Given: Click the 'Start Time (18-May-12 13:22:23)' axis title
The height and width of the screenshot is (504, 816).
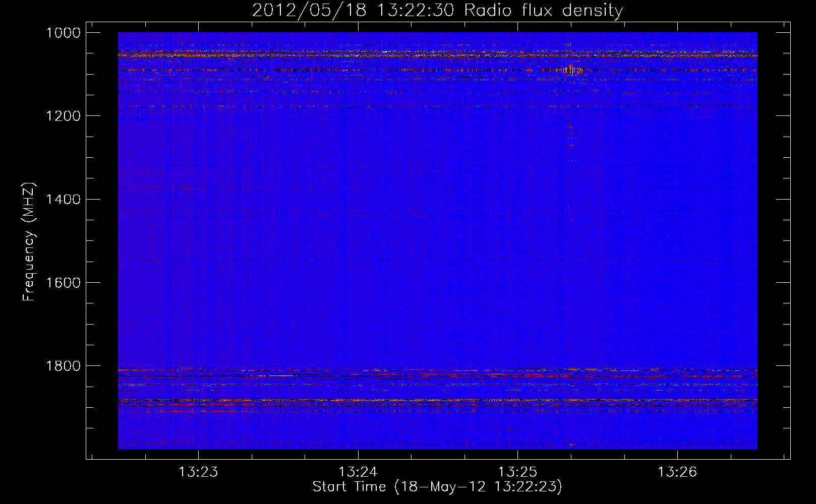Looking at the screenshot, I should tap(437, 487).
